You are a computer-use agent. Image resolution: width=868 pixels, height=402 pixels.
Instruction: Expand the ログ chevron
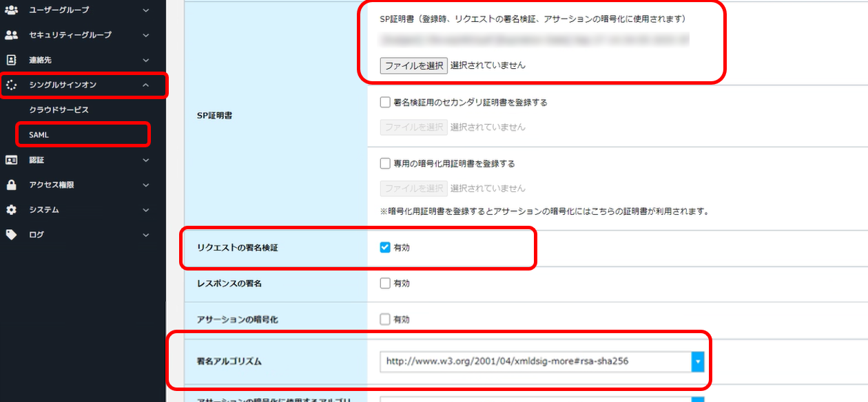click(145, 235)
